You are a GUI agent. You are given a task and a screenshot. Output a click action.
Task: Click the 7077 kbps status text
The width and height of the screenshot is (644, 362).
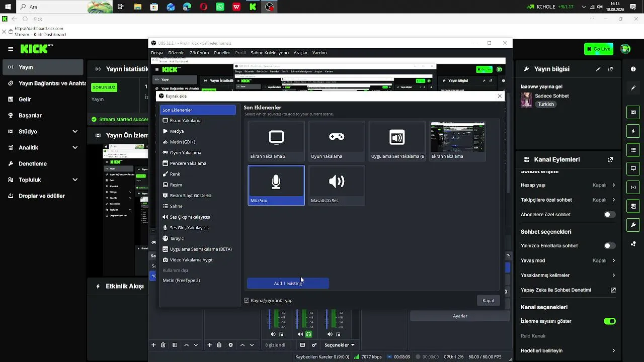[371, 357]
